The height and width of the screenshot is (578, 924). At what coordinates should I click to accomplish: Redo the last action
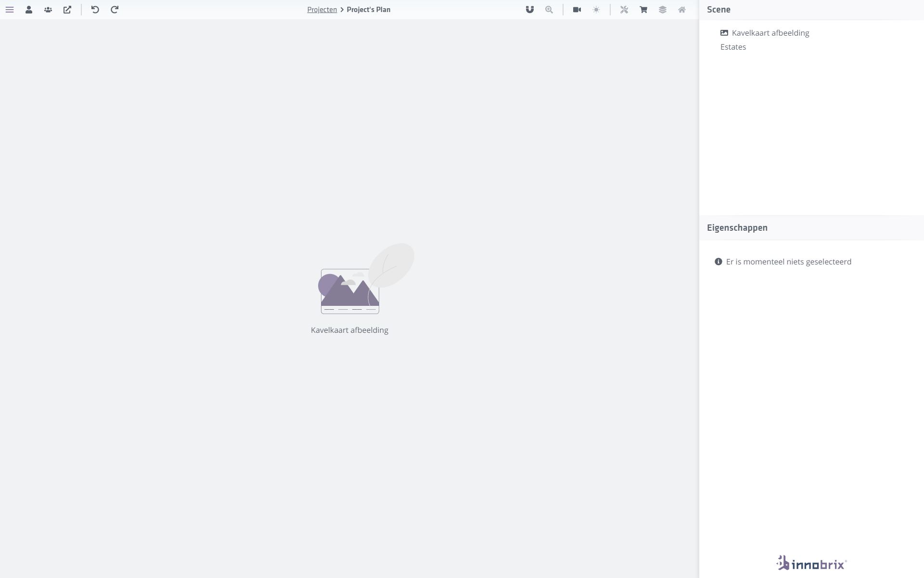(115, 10)
